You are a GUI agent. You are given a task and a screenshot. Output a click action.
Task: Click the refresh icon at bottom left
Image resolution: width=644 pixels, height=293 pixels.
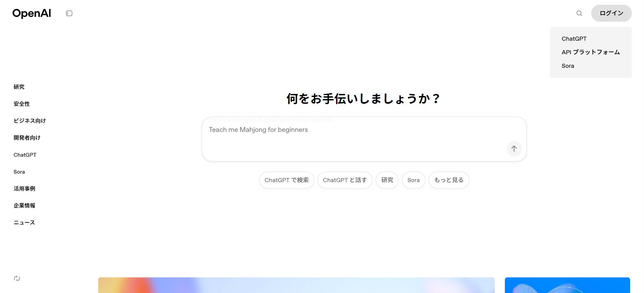tap(17, 278)
